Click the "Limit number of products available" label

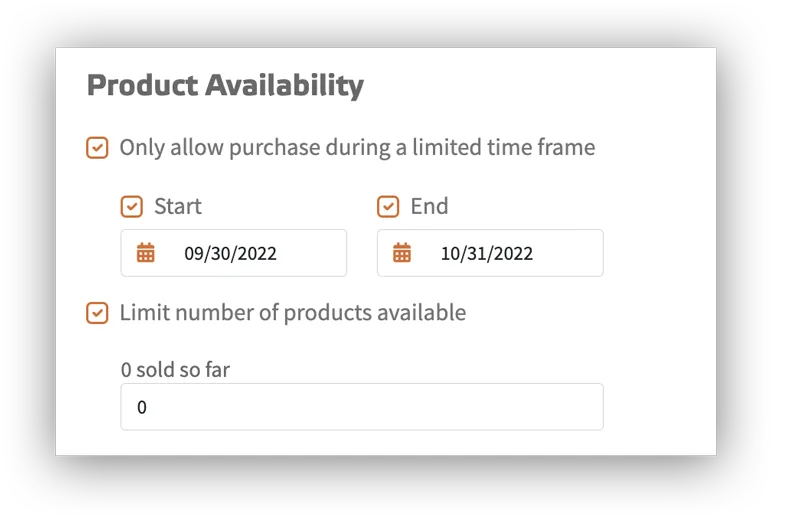pos(292,313)
